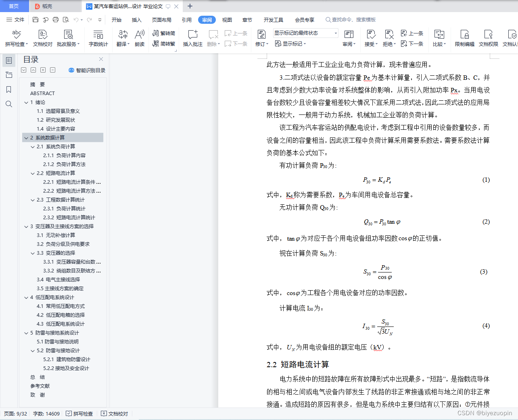Accept change with 接受

(371, 38)
